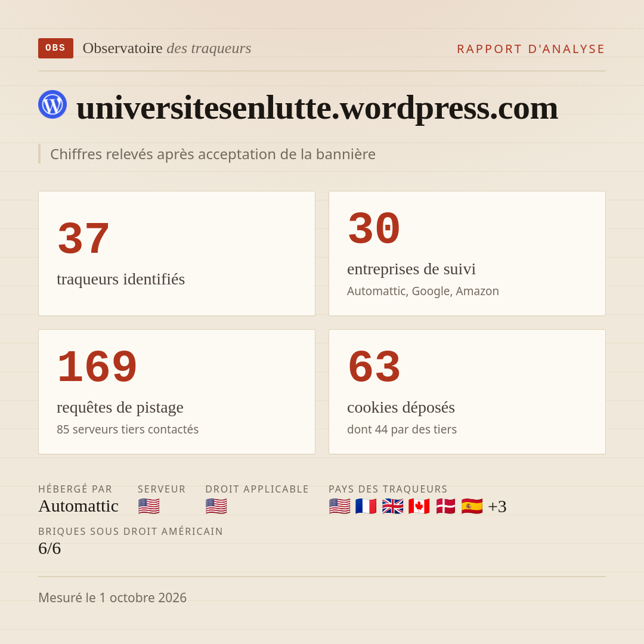This screenshot has height=644, width=644.
Task: Click the Danish flag in tracker countries
Action: [445, 506]
